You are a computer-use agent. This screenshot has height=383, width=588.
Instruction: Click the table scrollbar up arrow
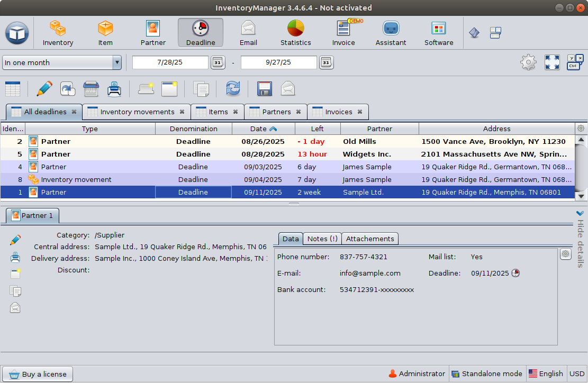pyautogui.click(x=581, y=140)
